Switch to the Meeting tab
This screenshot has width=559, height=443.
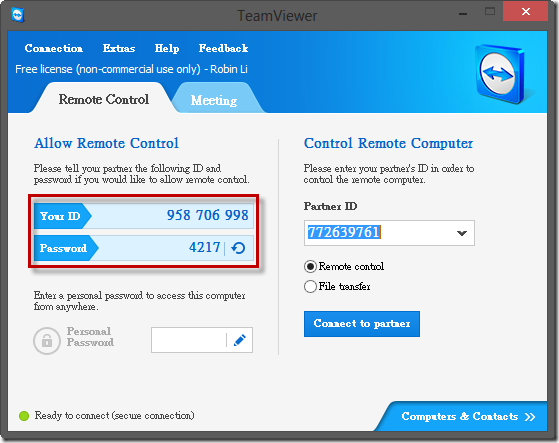[x=214, y=100]
